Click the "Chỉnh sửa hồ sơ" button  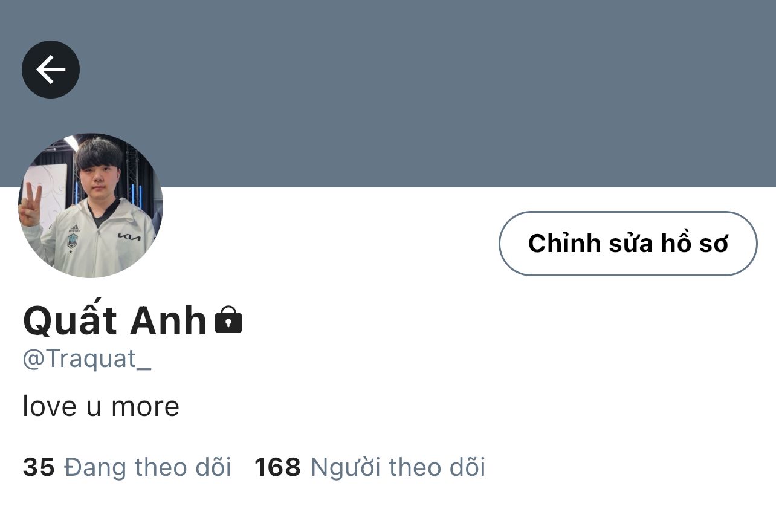coord(628,244)
